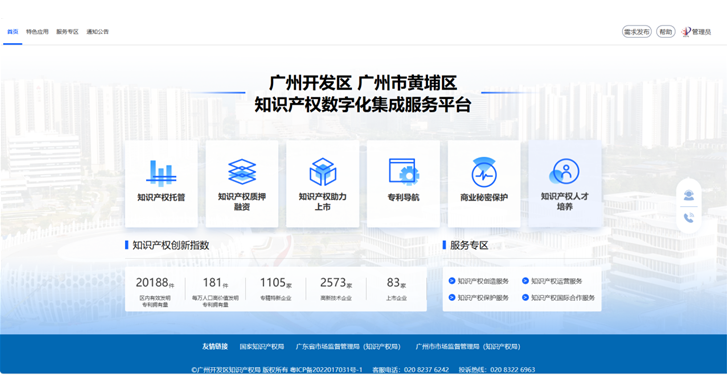Click the 知识产权创新指数 section heading
Viewport: 727px width, 376px height.
point(171,245)
